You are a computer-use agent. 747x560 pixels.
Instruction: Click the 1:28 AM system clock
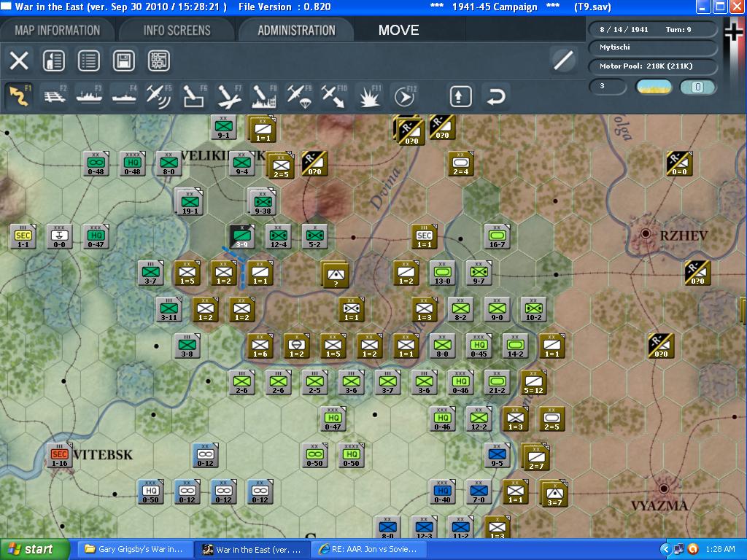[x=720, y=550]
